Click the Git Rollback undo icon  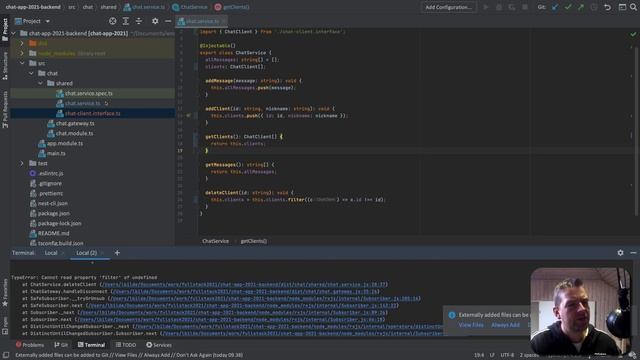[607, 7]
